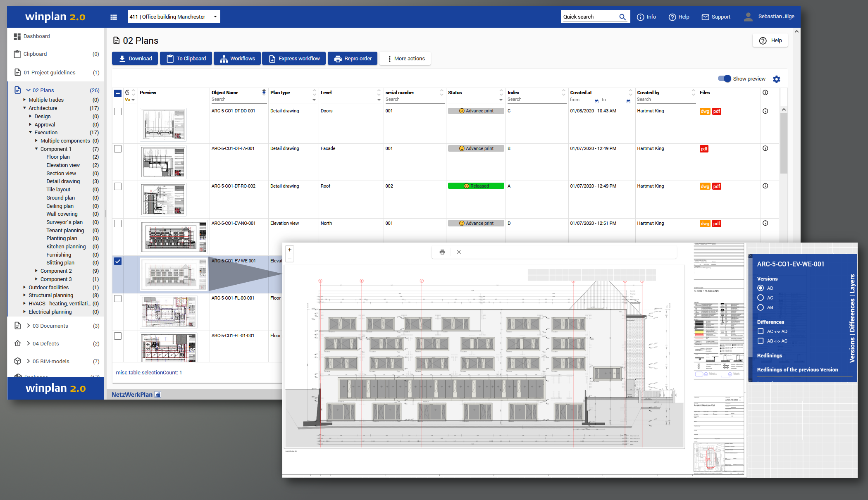Screen dimensions: 868x500
Task: Uncheck ARC-5-CO1-EV-WE-001 row checkbox
Action: [118, 261]
